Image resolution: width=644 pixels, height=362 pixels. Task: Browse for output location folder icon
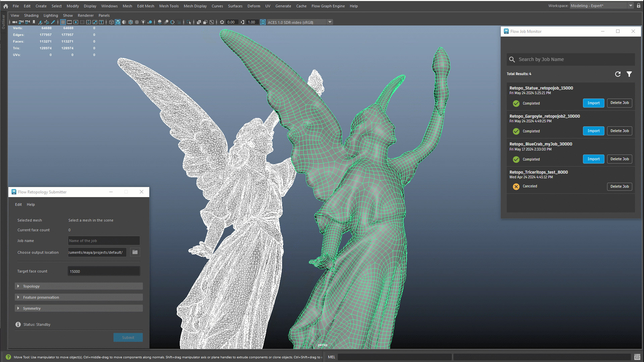pyautogui.click(x=135, y=252)
